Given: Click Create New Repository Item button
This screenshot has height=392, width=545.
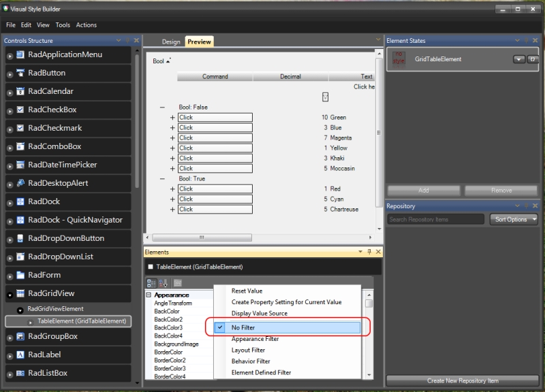Looking at the screenshot, I should (x=463, y=380).
